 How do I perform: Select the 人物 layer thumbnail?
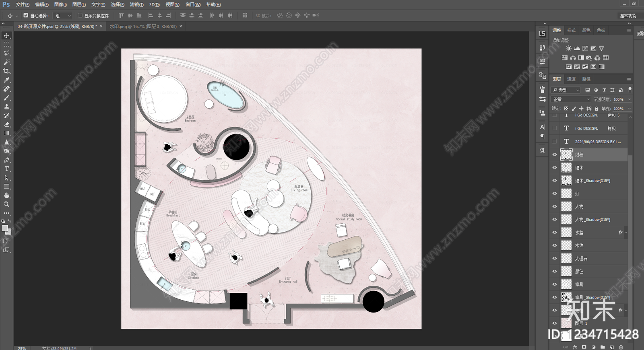click(566, 207)
